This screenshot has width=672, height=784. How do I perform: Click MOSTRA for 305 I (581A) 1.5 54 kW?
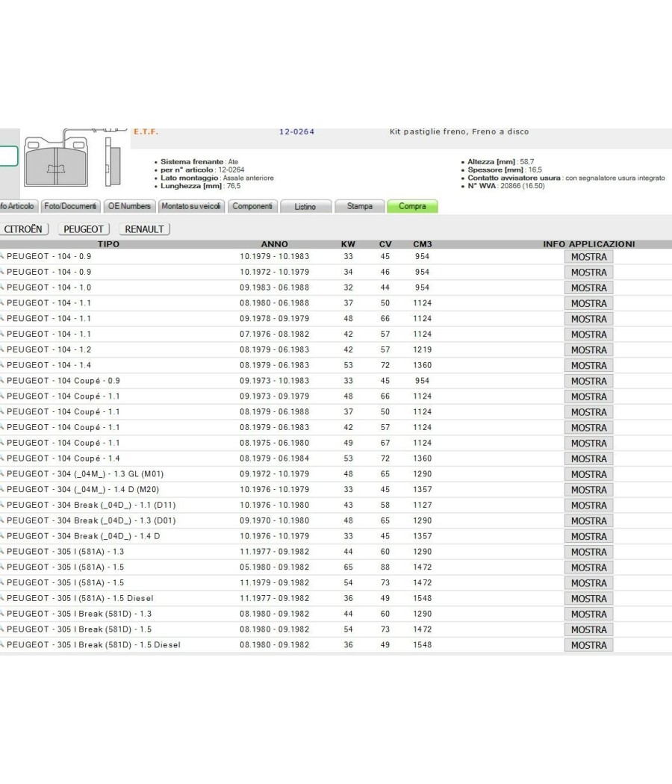tap(589, 582)
